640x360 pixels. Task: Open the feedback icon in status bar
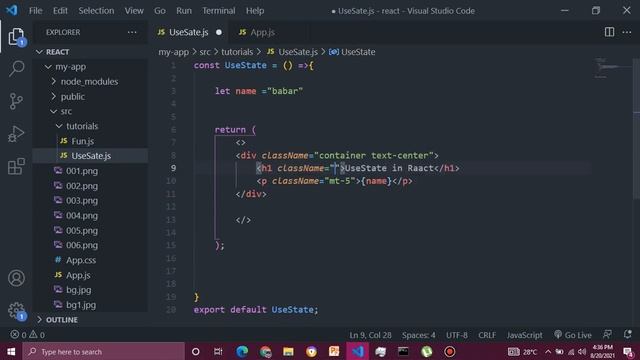pyautogui.click(x=607, y=334)
